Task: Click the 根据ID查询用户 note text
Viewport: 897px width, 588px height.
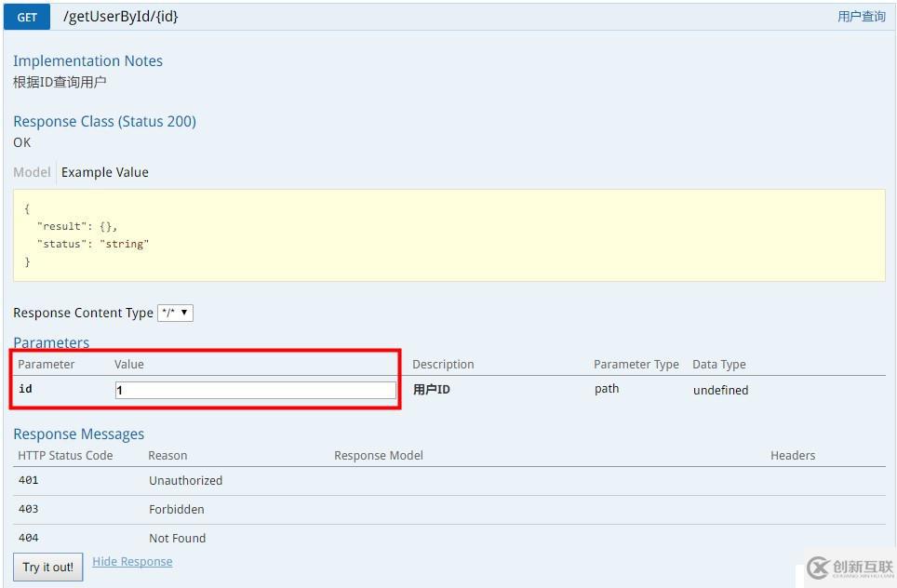Action: [60, 83]
